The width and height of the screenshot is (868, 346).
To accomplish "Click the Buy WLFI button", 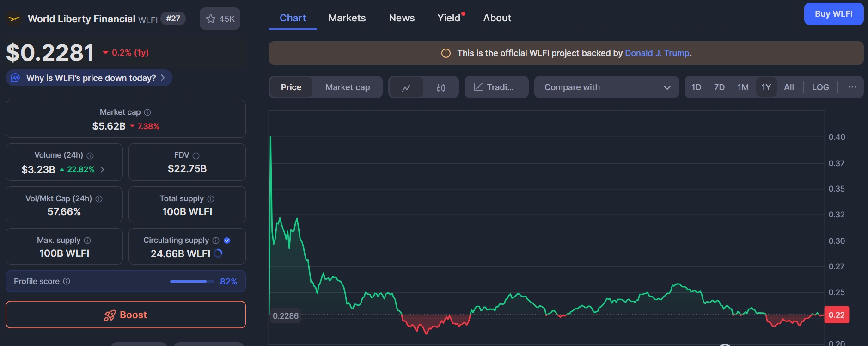I will coord(833,14).
